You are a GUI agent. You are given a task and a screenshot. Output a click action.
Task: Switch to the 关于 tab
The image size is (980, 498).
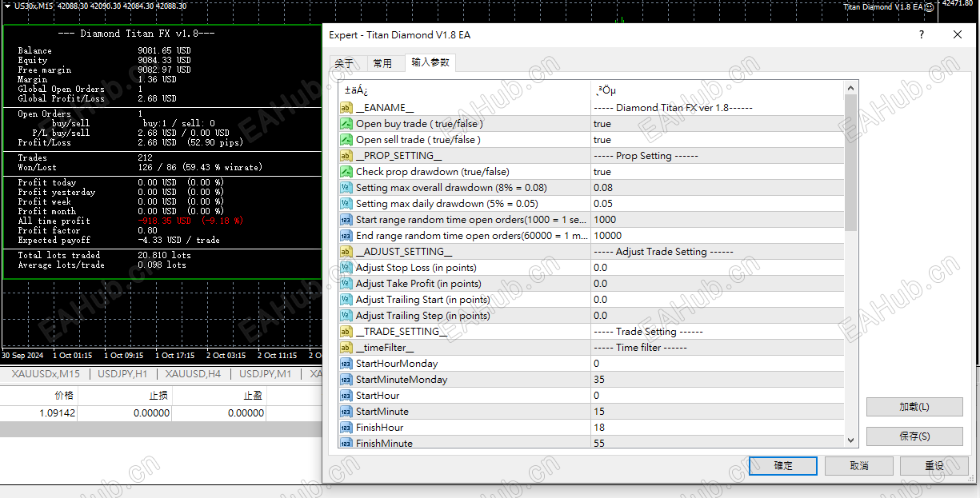click(x=344, y=63)
